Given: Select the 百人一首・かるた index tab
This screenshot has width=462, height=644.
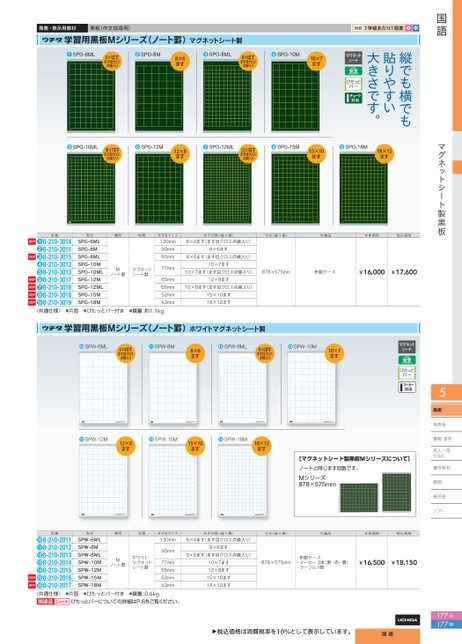Looking at the screenshot, I should tap(446, 453).
